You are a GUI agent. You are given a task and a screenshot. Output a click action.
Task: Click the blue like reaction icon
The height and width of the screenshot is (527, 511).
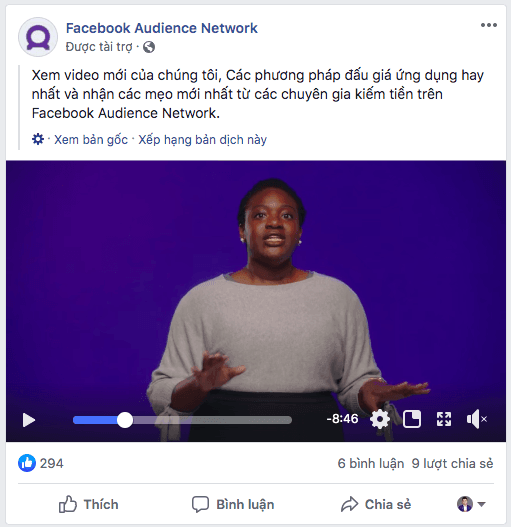tap(27, 463)
